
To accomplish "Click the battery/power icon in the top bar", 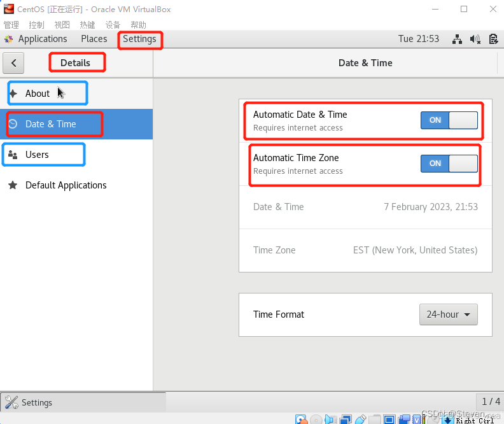I will (x=493, y=39).
